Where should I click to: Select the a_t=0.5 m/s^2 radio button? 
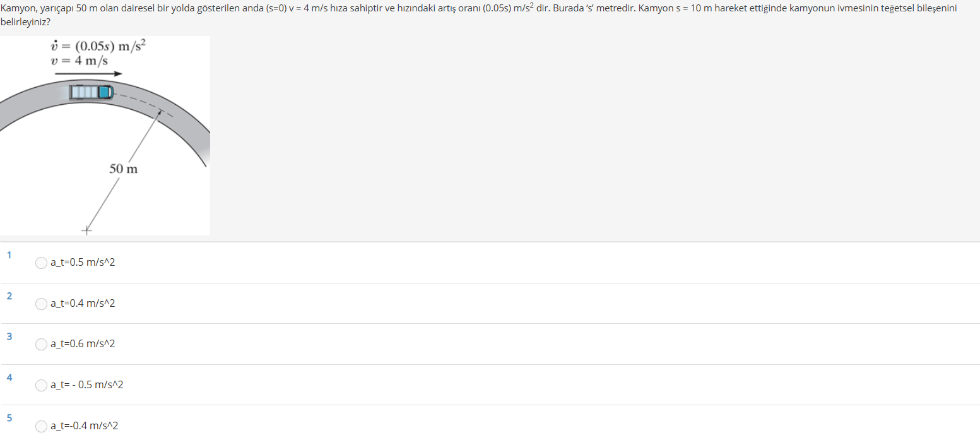click(x=42, y=263)
